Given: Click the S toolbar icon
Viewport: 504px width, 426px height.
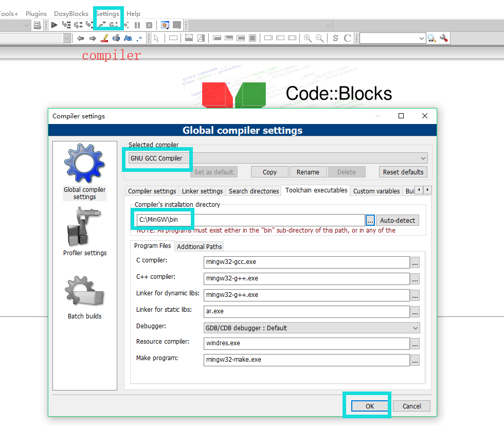Looking at the screenshot, I should (x=335, y=38).
